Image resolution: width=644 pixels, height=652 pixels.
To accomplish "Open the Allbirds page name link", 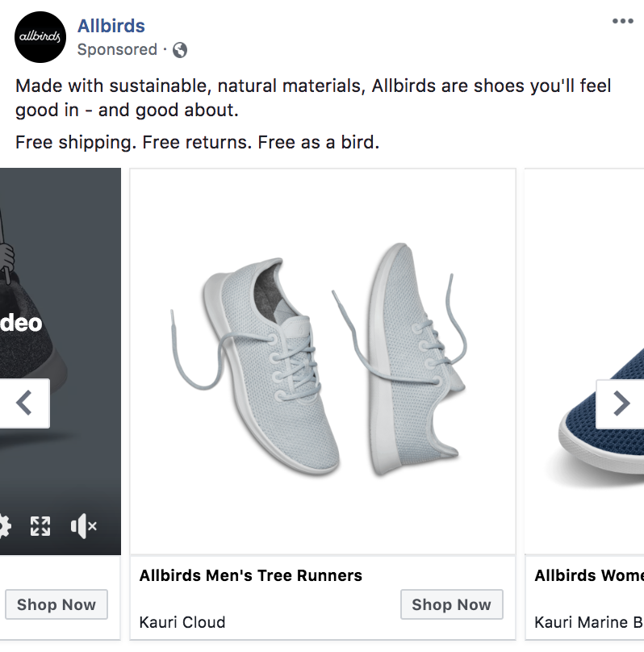I will [111, 26].
